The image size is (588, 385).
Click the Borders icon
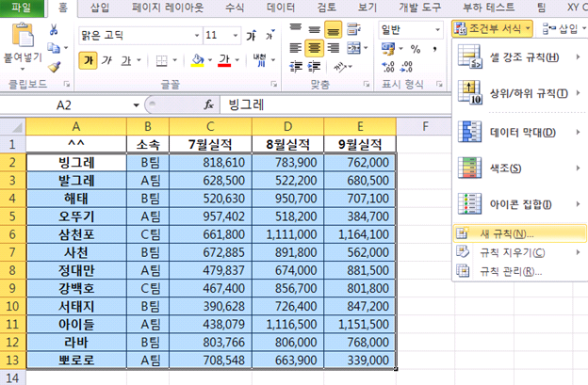[162, 60]
